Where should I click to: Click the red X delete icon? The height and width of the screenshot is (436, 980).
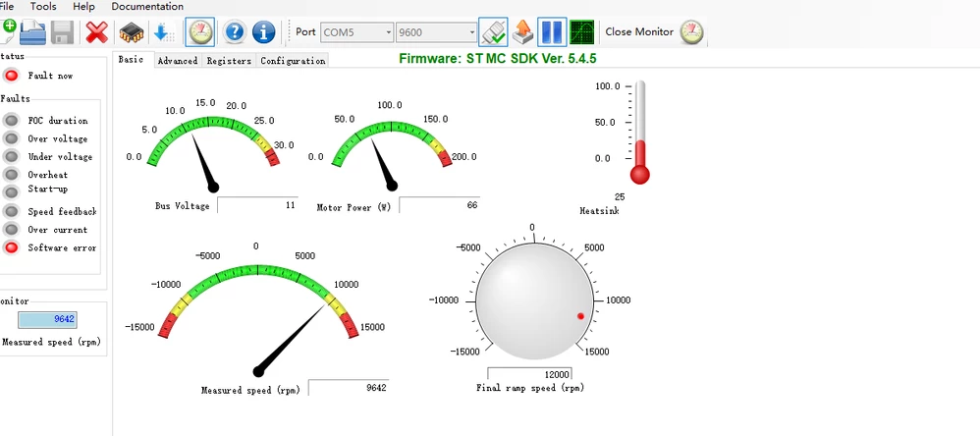click(96, 31)
